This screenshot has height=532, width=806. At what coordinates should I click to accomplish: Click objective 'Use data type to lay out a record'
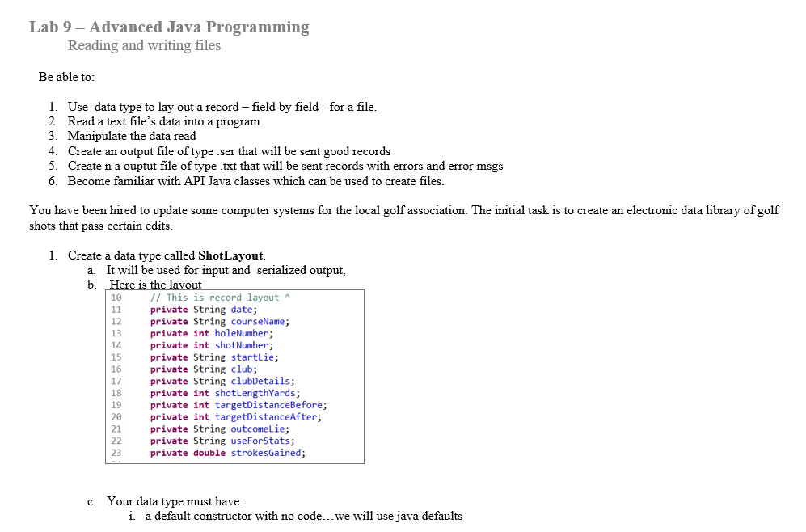pyautogui.click(x=222, y=107)
